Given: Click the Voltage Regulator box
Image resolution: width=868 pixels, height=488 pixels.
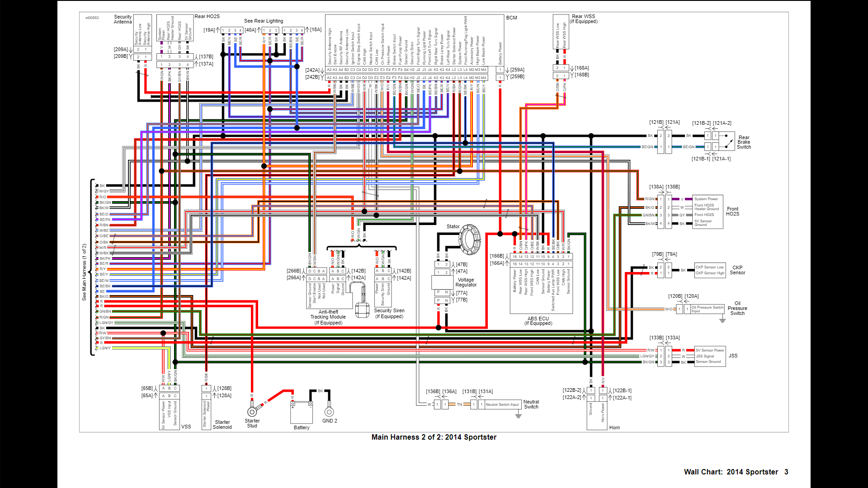Looking at the screenshot, I should point(443,282).
